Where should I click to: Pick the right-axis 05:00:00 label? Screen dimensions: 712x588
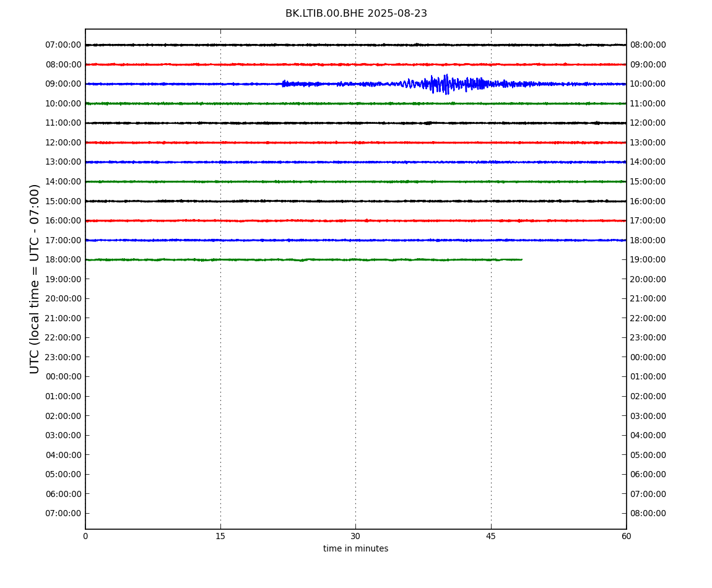pos(648,455)
